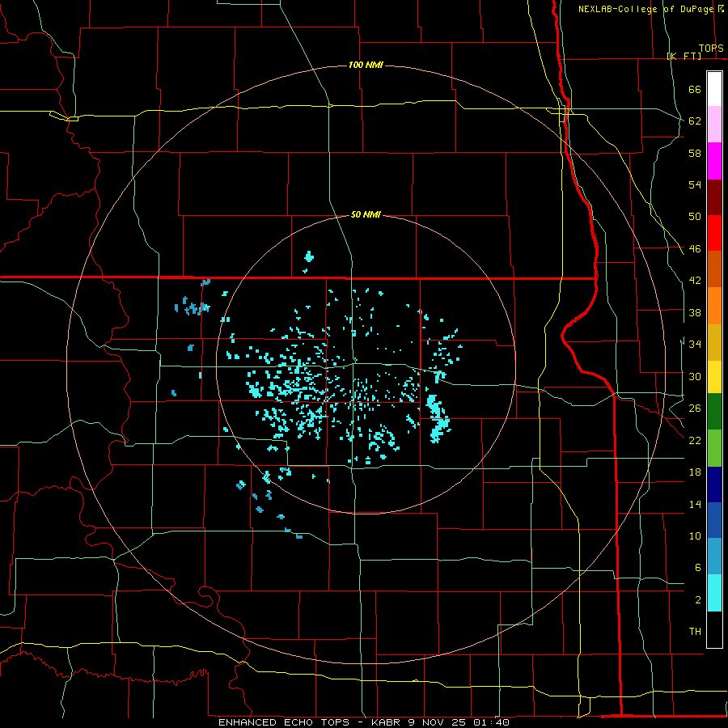This screenshot has height=728, width=728.
Task: Click the '01:40' timestamp
Action: point(491,722)
